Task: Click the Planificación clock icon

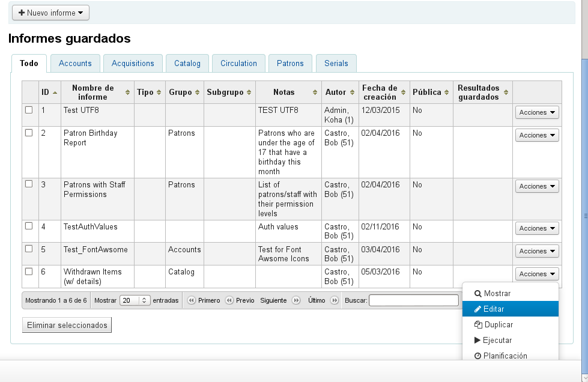Action: pos(478,356)
